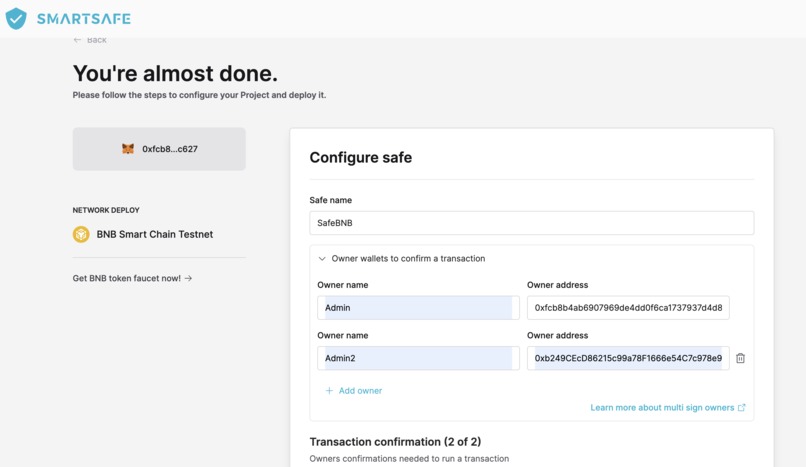Image resolution: width=806 pixels, height=467 pixels.
Task: Click Configure safe heading
Action: click(x=361, y=157)
